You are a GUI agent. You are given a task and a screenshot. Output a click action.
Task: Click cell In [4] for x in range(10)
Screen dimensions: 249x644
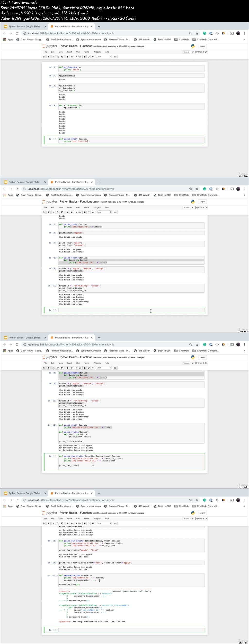click(x=131, y=106)
